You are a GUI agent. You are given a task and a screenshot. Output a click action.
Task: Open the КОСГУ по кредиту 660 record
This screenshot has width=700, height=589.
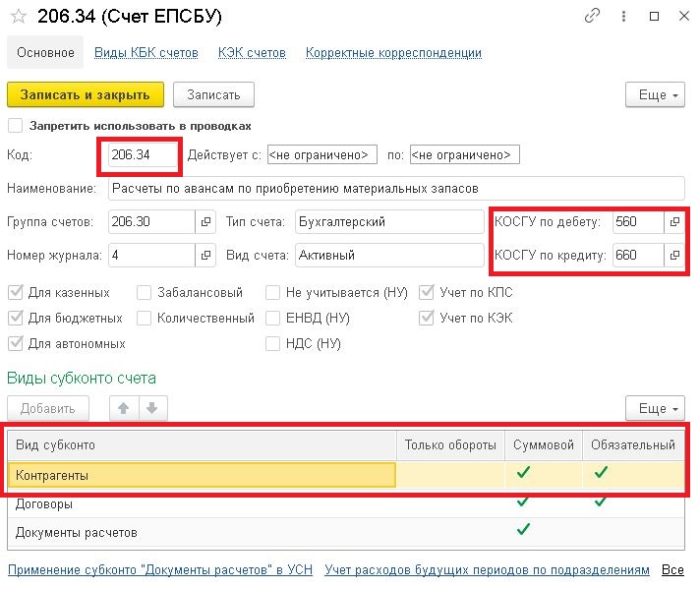tap(674, 256)
